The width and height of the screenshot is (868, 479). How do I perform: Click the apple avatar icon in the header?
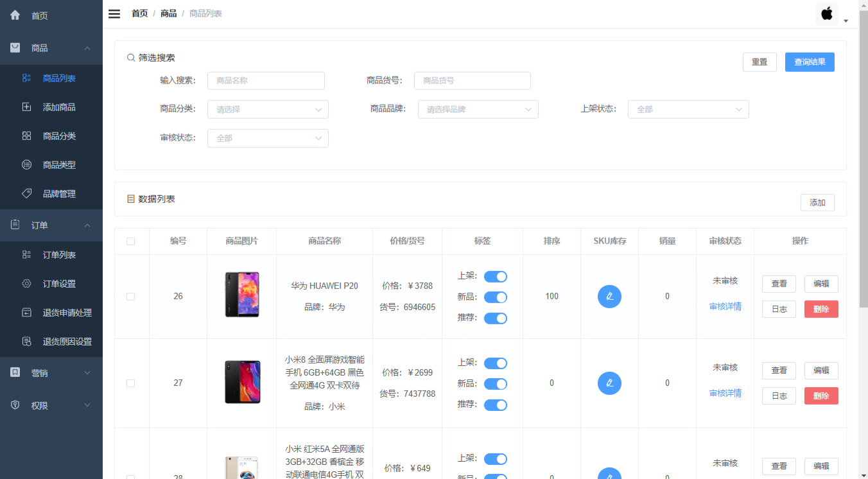[827, 13]
